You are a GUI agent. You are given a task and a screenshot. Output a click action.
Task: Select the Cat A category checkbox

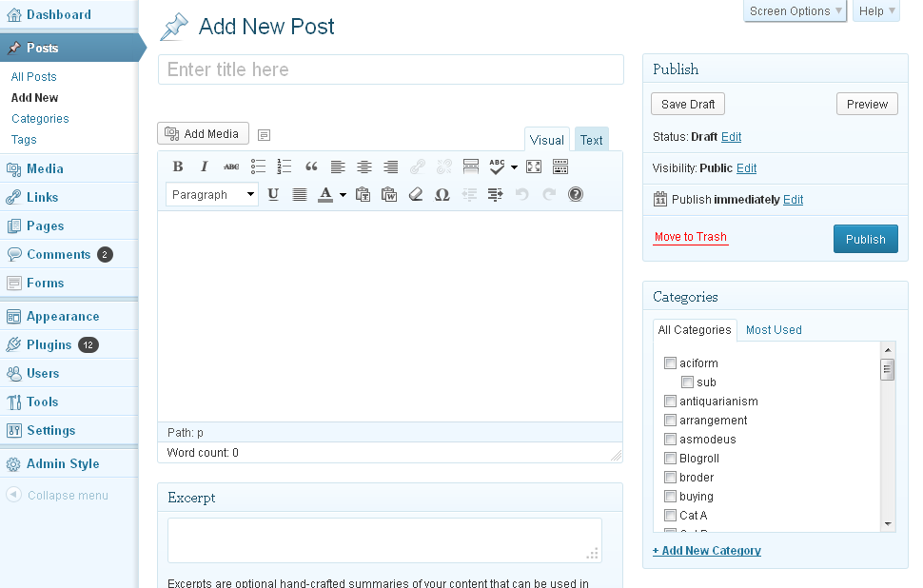tap(670, 515)
